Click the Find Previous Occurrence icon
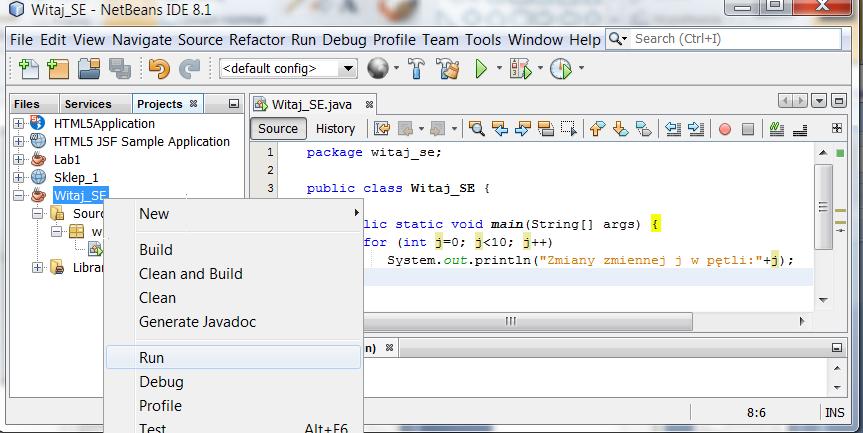Image resolution: width=863 pixels, height=433 pixels. click(500, 129)
